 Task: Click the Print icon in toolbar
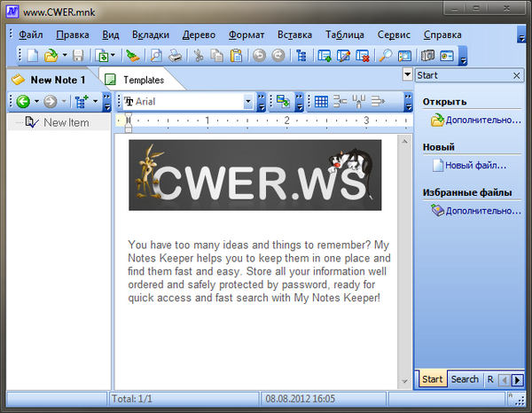[176, 57]
